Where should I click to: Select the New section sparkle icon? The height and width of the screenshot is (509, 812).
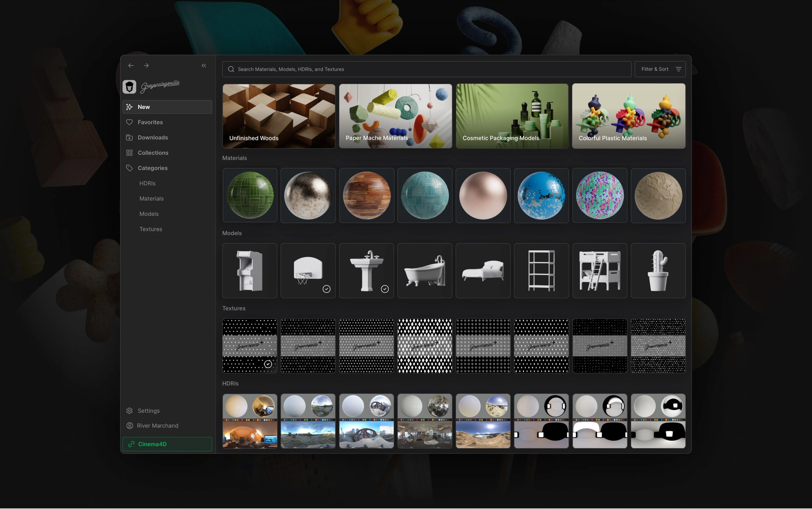(x=130, y=107)
